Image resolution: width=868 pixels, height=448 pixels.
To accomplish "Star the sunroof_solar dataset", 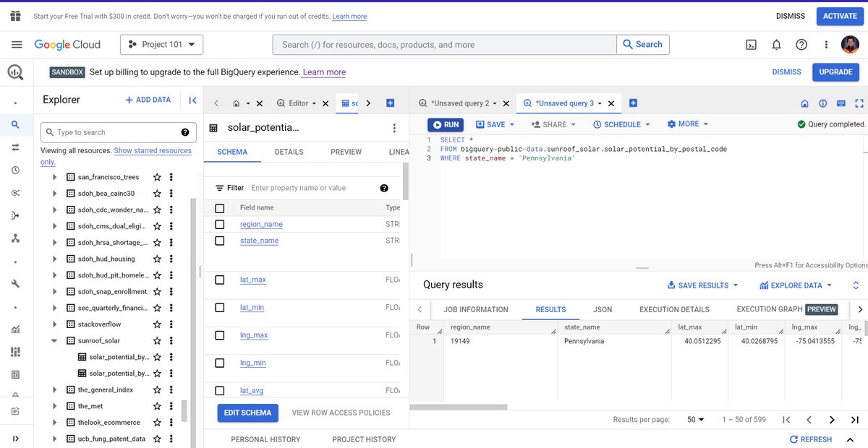I will 157,340.
